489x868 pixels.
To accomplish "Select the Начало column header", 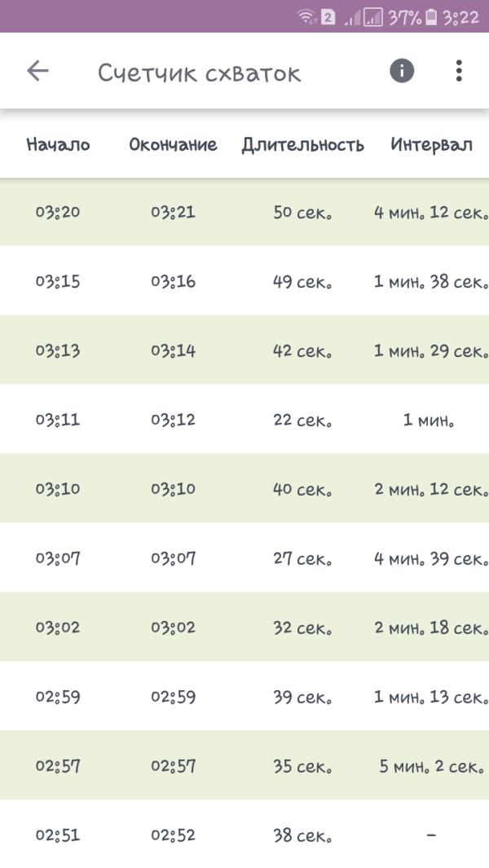I will pyautogui.click(x=58, y=145).
